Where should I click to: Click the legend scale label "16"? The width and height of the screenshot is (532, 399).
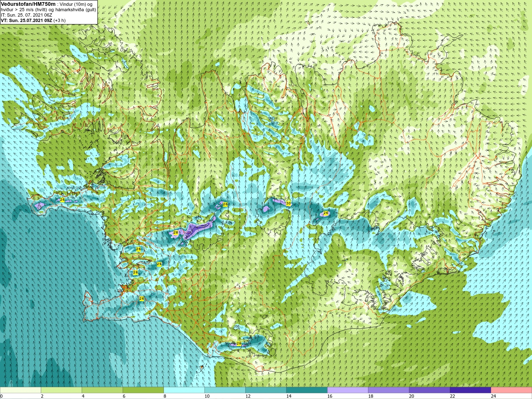coord(330,397)
